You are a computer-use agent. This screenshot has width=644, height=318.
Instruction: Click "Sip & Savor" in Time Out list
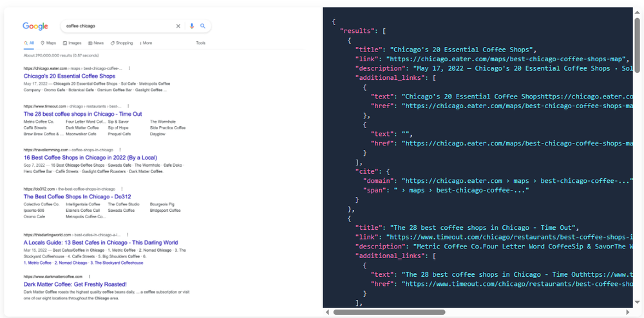pyautogui.click(x=118, y=122)
